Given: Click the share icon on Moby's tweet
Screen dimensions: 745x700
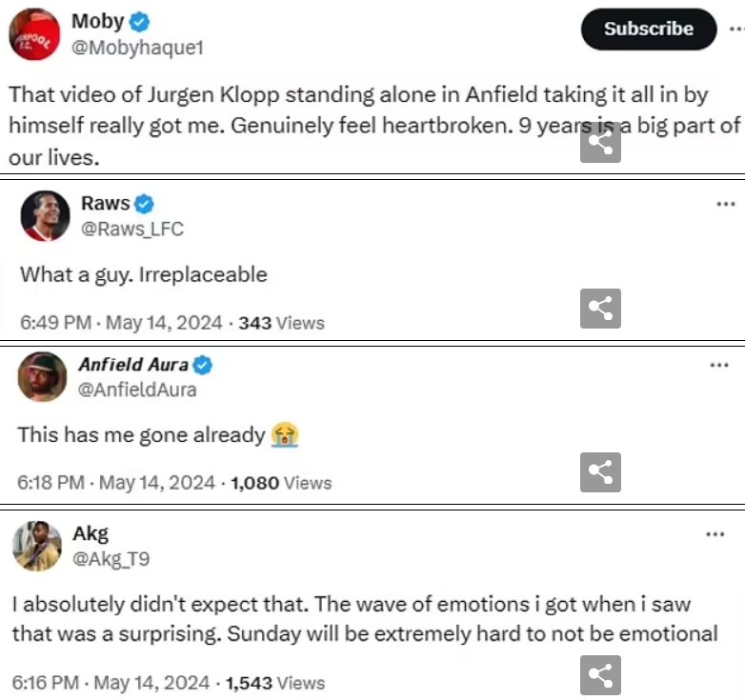Looking at the screenshot, I should pos(600,143).
